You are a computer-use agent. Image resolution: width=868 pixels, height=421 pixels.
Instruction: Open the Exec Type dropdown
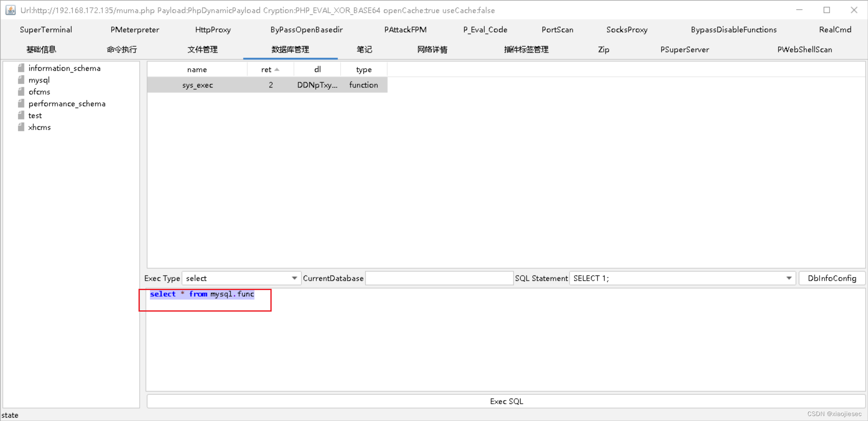pyautogui.click(x=294, y=278)
